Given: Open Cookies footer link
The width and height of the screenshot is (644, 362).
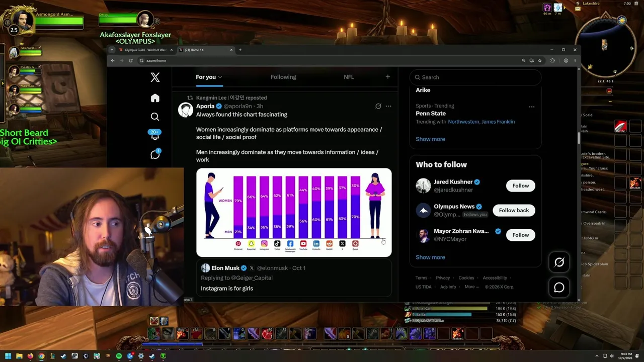Looking at the screenshot, I should [466, 278].
